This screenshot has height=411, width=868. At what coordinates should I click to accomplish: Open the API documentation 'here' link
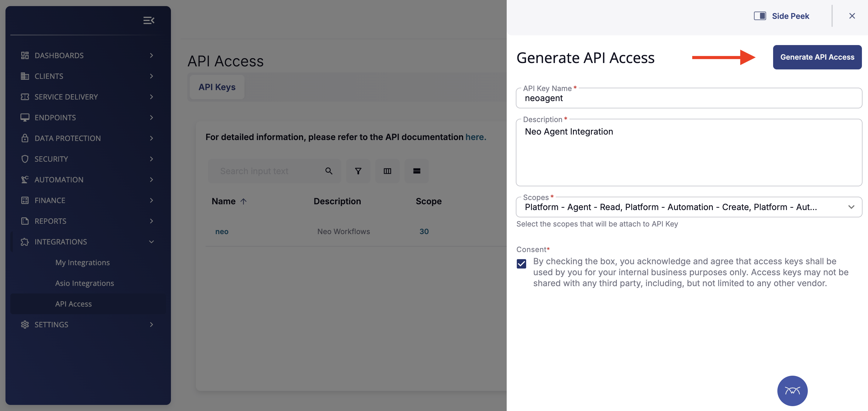[475, 137]
